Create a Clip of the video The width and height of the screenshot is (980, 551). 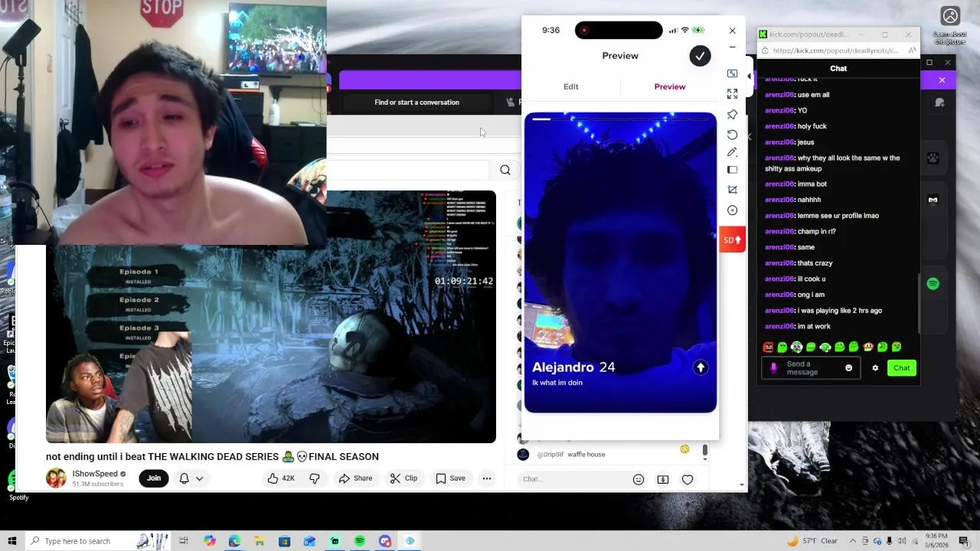(x=403, y=478)
